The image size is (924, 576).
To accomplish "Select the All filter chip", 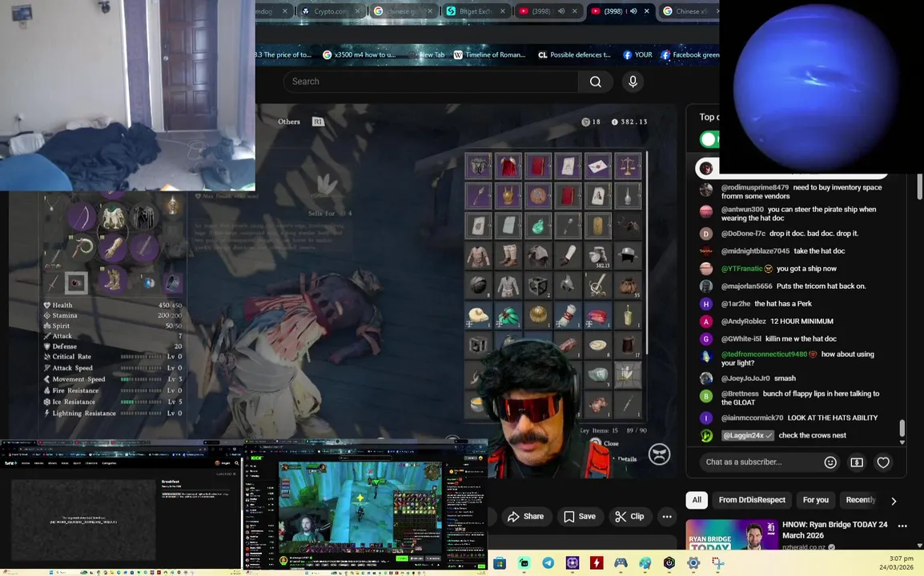I will [697, 500].
